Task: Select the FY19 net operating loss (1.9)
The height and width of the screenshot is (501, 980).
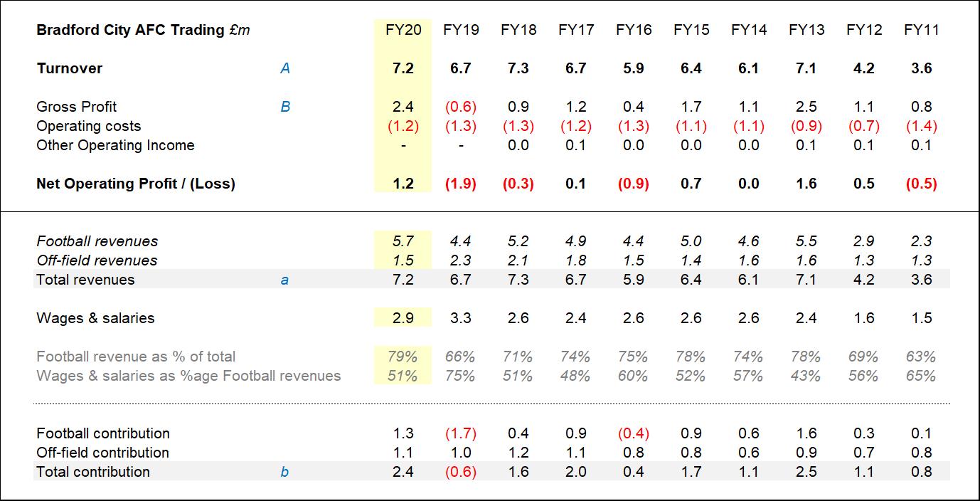Action: (460, 184)
